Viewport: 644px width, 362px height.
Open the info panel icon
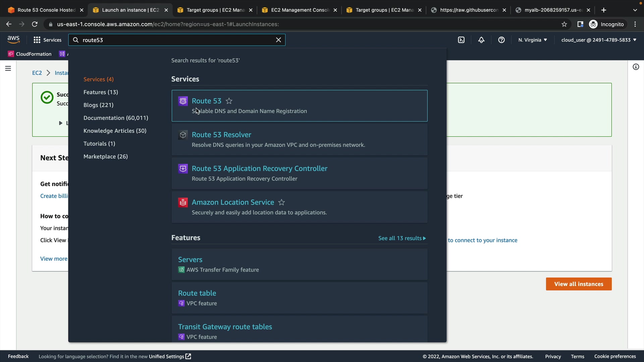pyautogui.click(x=636, y=67)
